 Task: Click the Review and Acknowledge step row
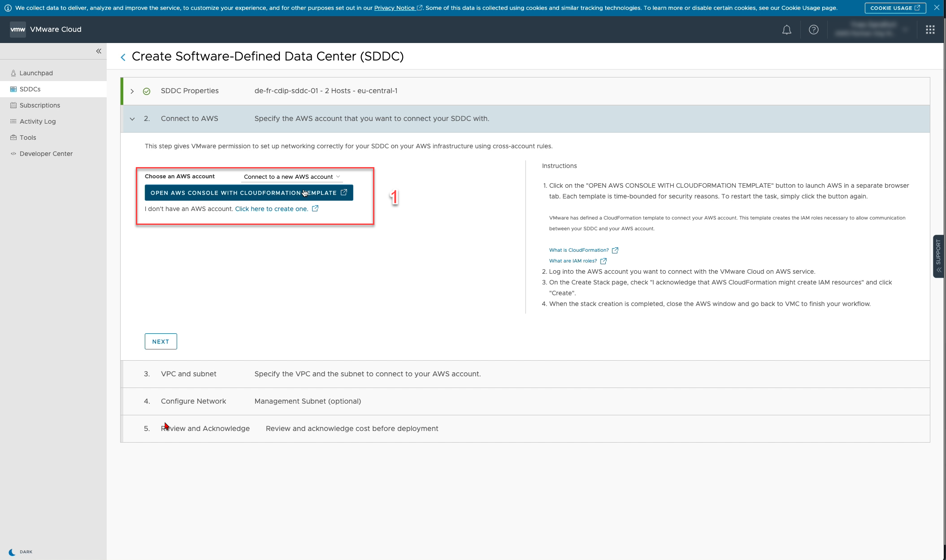point(525,429)
